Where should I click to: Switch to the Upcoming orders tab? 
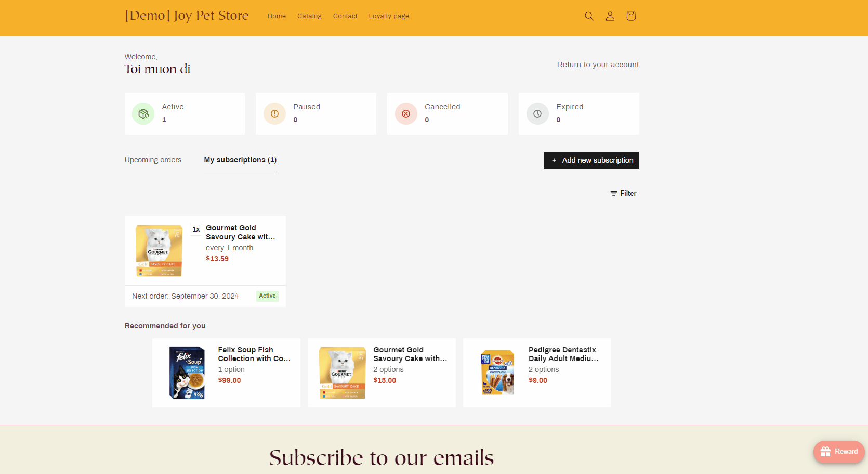coord(153,160)
